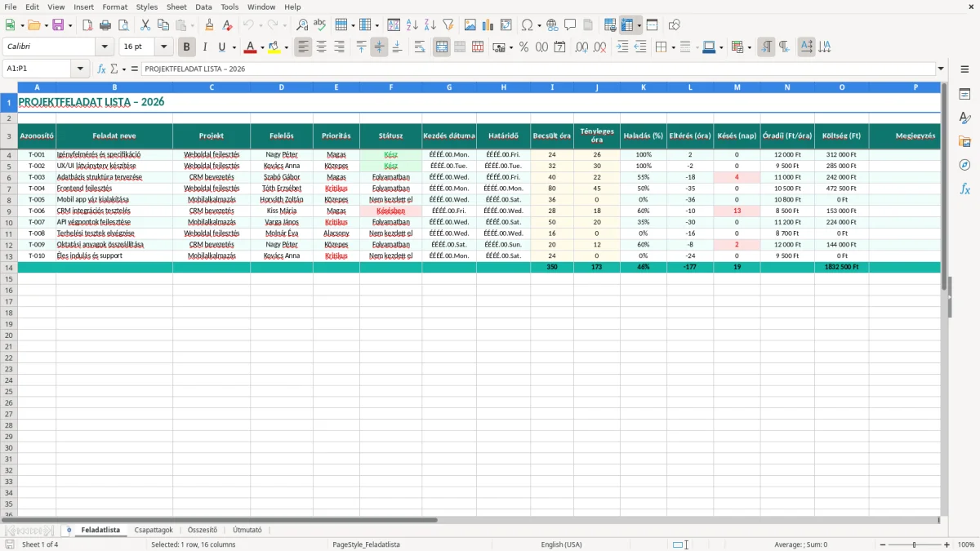Select Clone Formatting paintbrush icon
980x551 pixels.
coord(209,25)
